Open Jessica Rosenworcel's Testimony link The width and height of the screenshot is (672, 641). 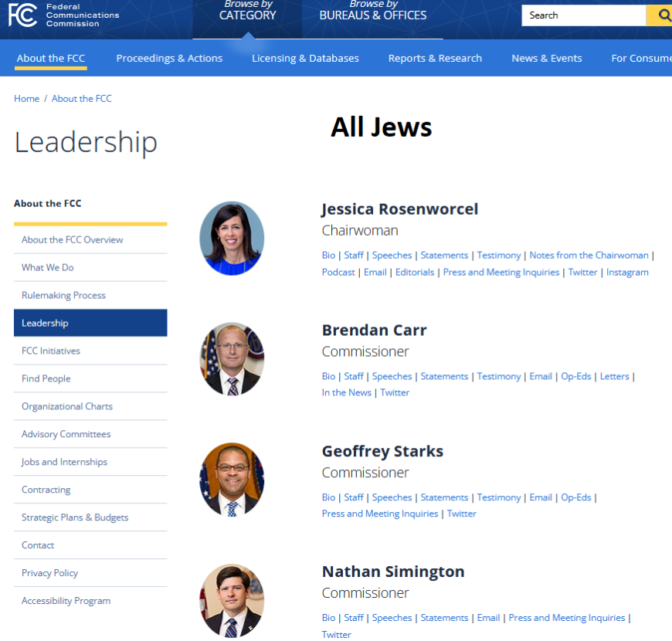(x=499, y=256)
